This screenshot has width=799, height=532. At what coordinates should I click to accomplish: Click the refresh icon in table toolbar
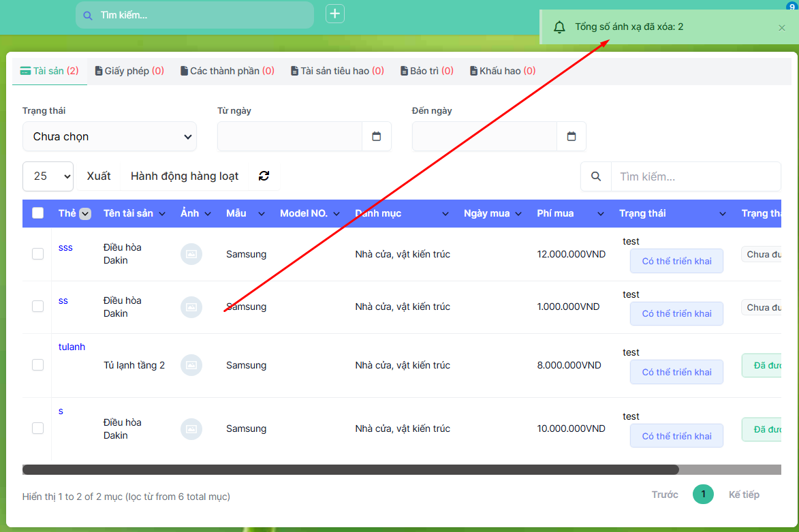[264, 176]
